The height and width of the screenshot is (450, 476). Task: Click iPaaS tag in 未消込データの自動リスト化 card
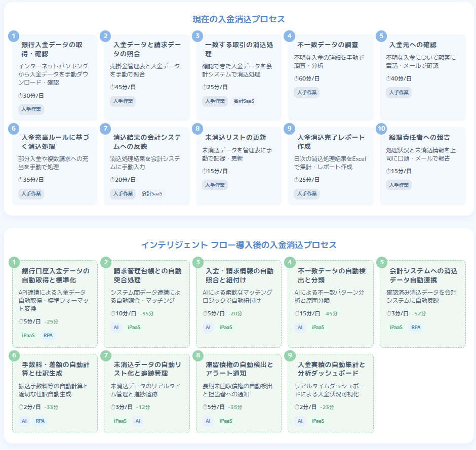click(120, 421)
